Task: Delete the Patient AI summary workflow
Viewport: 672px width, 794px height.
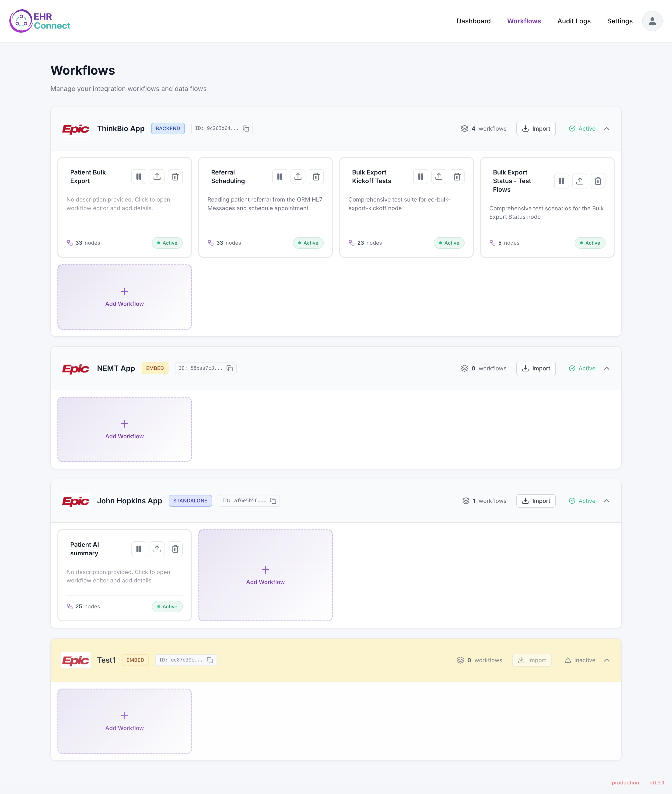Action: pos(175,549)
